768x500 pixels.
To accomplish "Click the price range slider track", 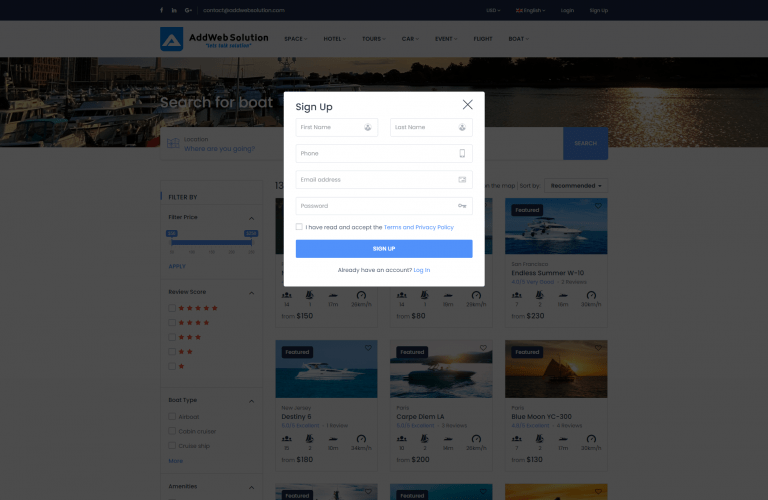I will [212, 242].
